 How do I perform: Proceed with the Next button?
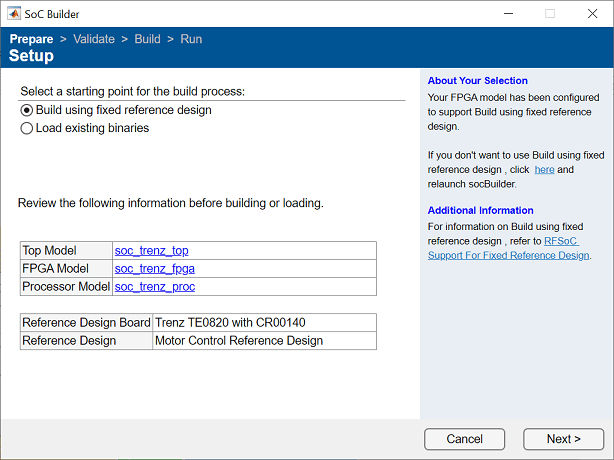564,439
